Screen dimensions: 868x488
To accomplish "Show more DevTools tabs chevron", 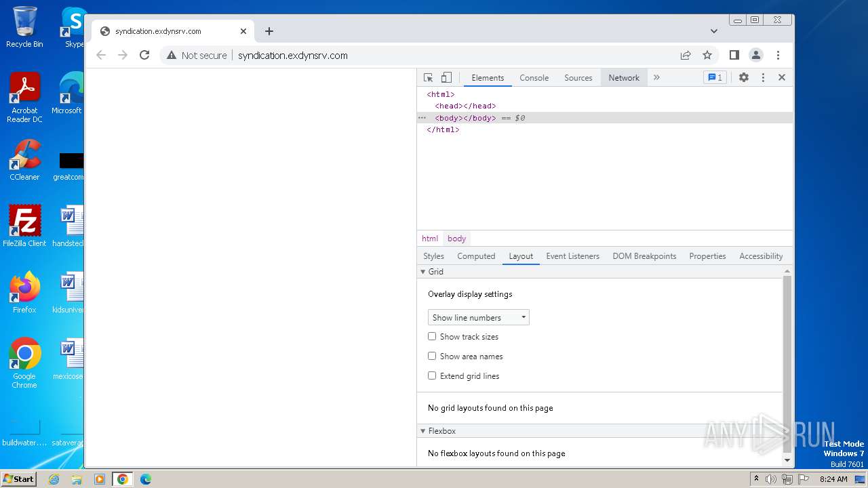I will coord(656,77).
